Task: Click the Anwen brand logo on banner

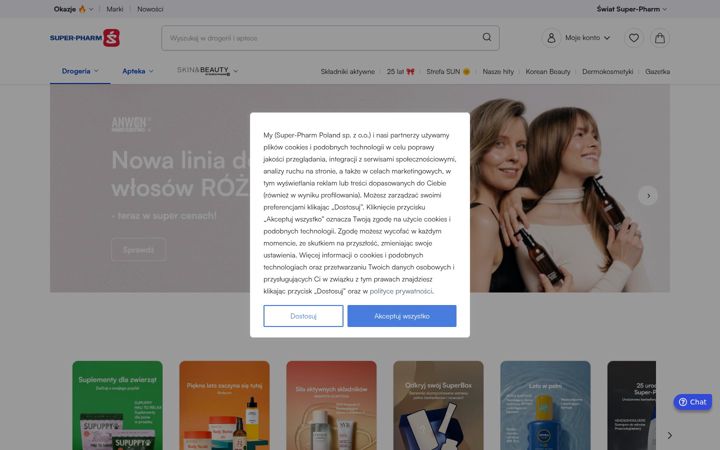Action: pos(130,124)
